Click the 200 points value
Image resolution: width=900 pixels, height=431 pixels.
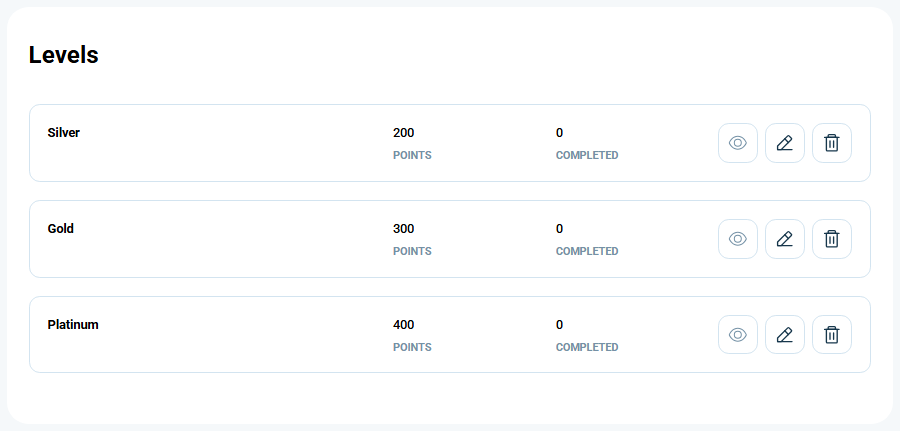404,133
